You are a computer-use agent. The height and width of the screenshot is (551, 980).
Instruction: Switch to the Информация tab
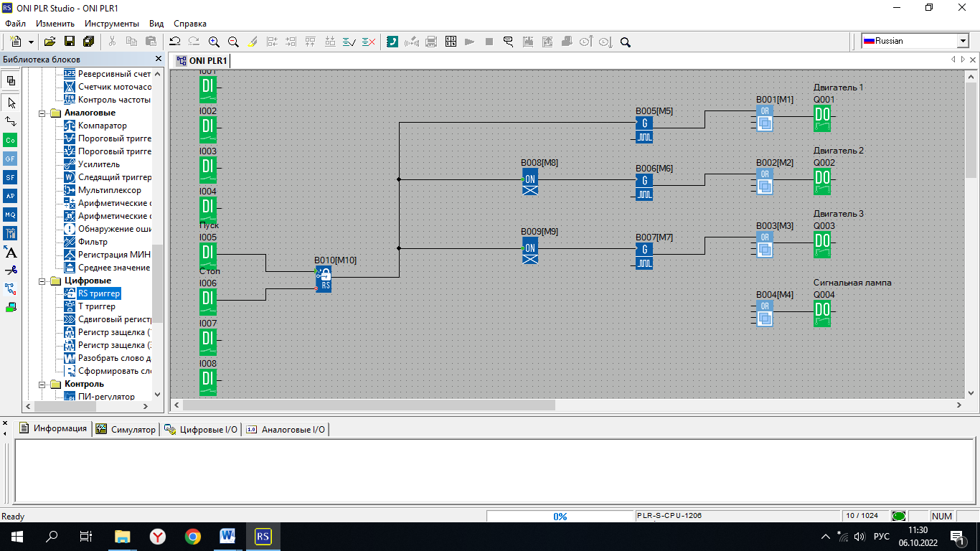(54, 428)
